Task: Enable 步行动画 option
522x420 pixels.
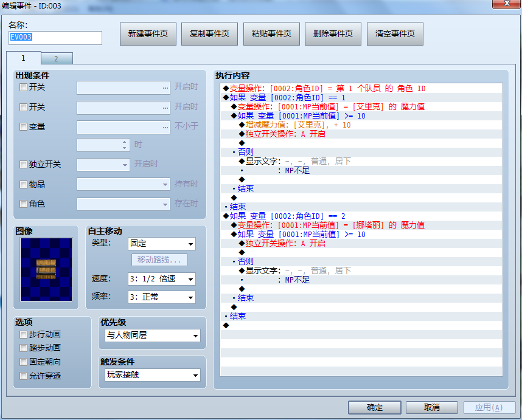Action: pyautogui.click(x=23, y=334)
